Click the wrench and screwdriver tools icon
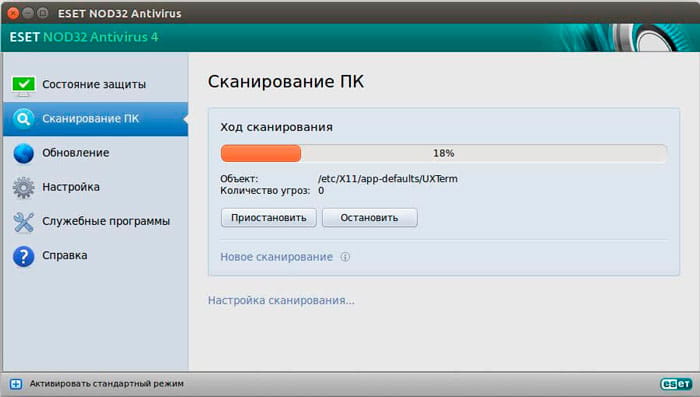Viewport: 700px width, 397px height. click(x=23, y=222)
